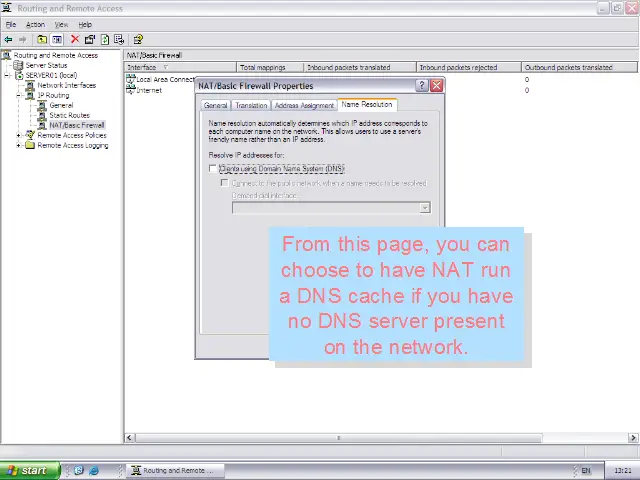This screenshot has height=480, width=640.
Task: Click the horizontal scrollbar in the list pane
Action: 380,438
